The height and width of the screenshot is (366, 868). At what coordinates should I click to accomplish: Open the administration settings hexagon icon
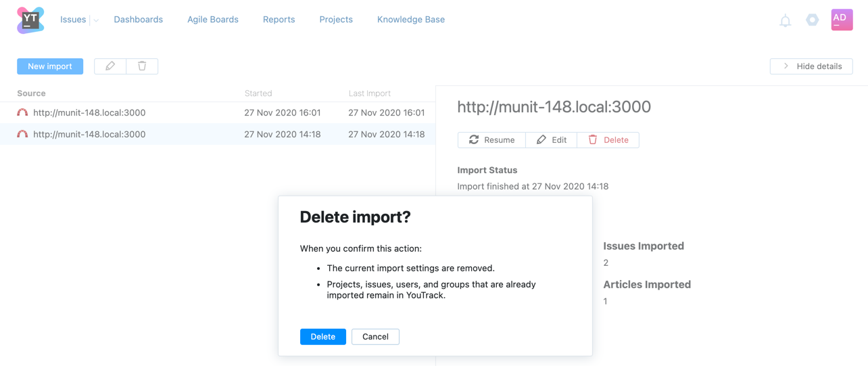[812, 20]
